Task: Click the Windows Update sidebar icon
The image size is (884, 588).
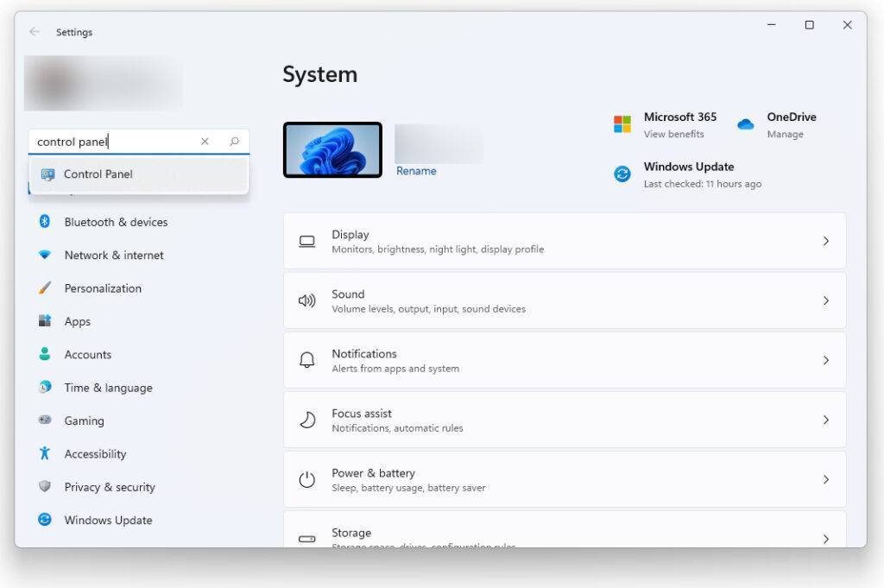Action: coord(45,519)
